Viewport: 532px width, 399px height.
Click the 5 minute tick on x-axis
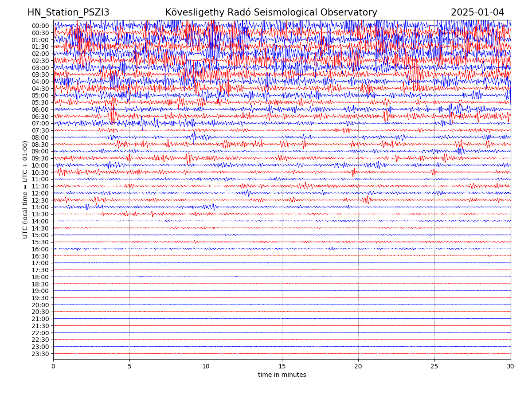point(129,366)
